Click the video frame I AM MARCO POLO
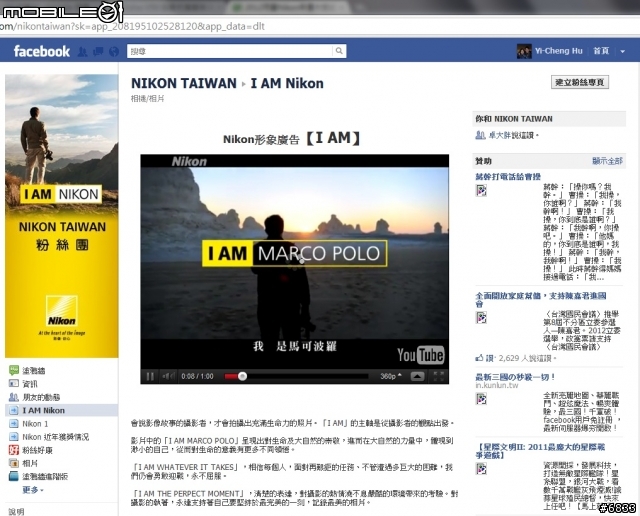The width and height of the screenshot is (640, 516). tap(295, 253)
